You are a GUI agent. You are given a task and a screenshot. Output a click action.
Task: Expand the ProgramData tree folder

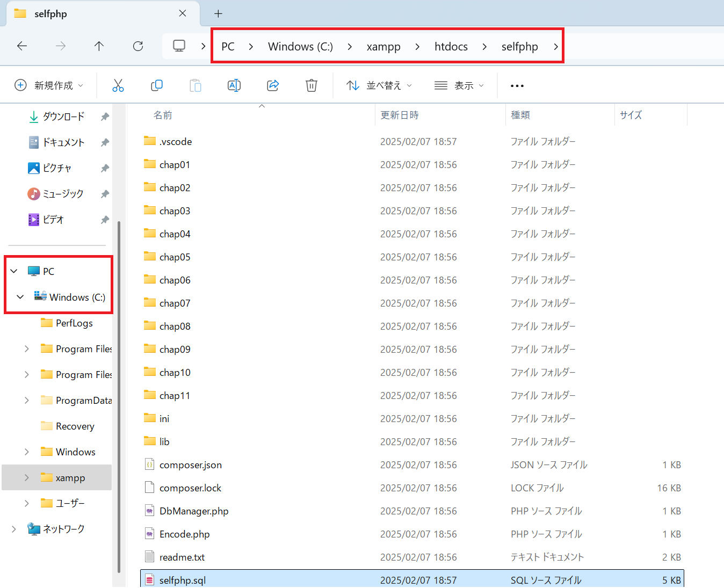click(27, 400)
